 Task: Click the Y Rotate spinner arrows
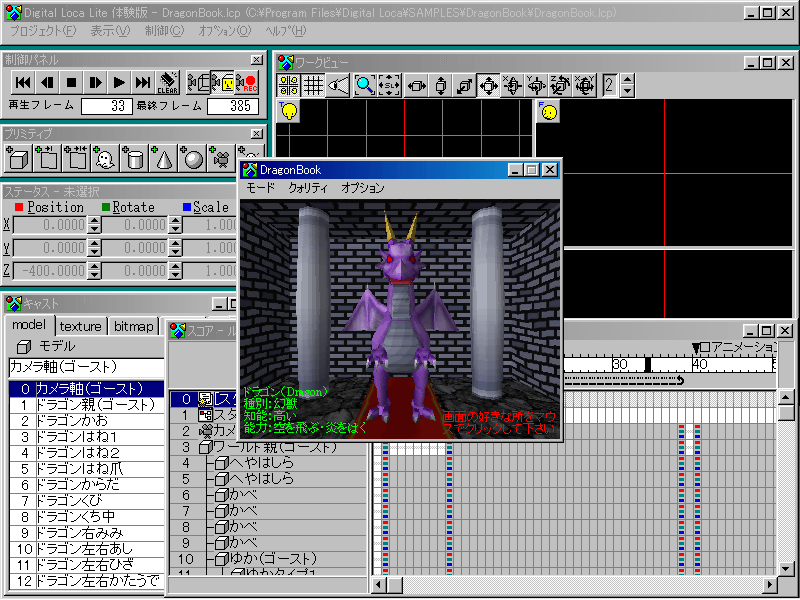pyautogui.click(x=175, y=248)
